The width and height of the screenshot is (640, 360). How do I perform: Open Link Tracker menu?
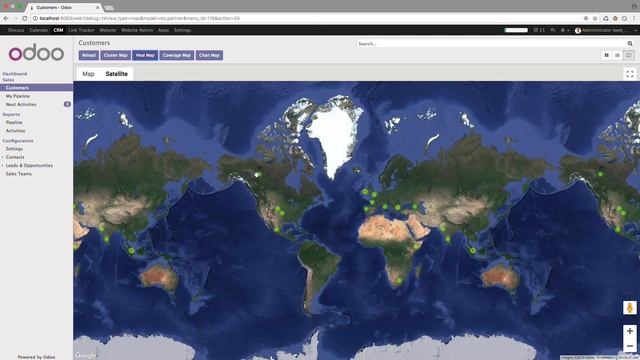click(x=81, y=30)
